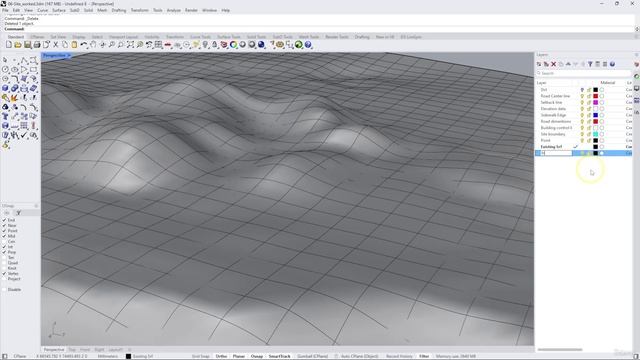
Task: Click the Undo arrow icon
Action: [84, 44]
